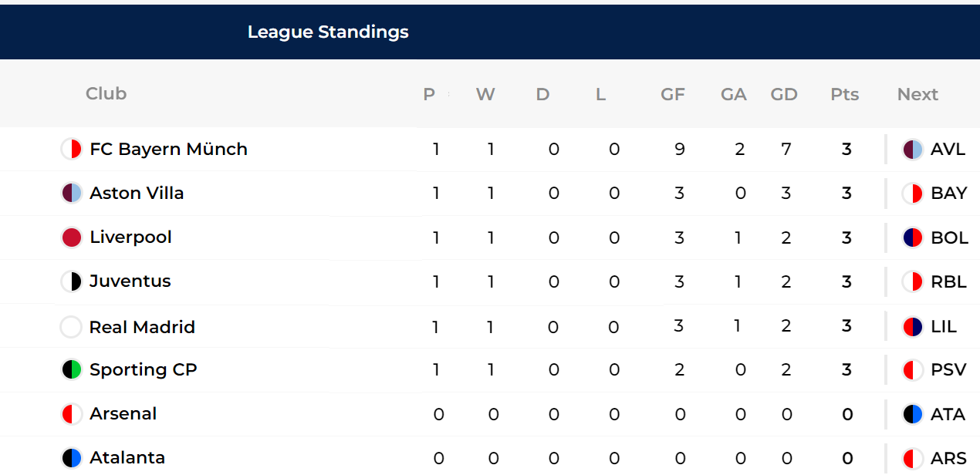Click the Aston Villa club badge icon
Image resolution: width=980 pixels, height=475 pixels.
tap(71, 193)
